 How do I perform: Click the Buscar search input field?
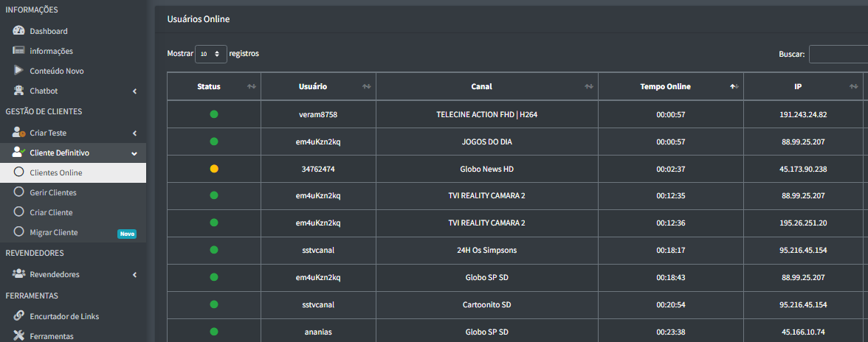point(838,54)
